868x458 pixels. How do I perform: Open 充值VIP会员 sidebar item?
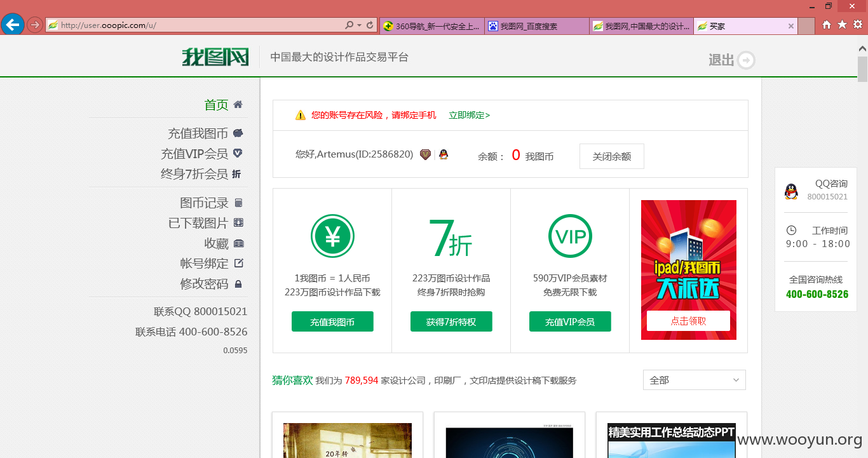tap(194, 154)
